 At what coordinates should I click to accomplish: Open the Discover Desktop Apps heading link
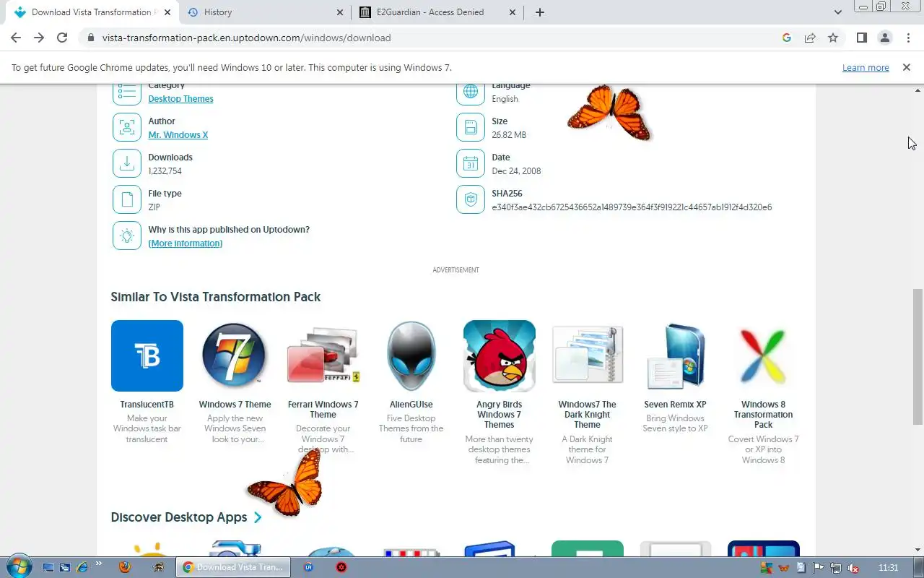click(179, 517)
